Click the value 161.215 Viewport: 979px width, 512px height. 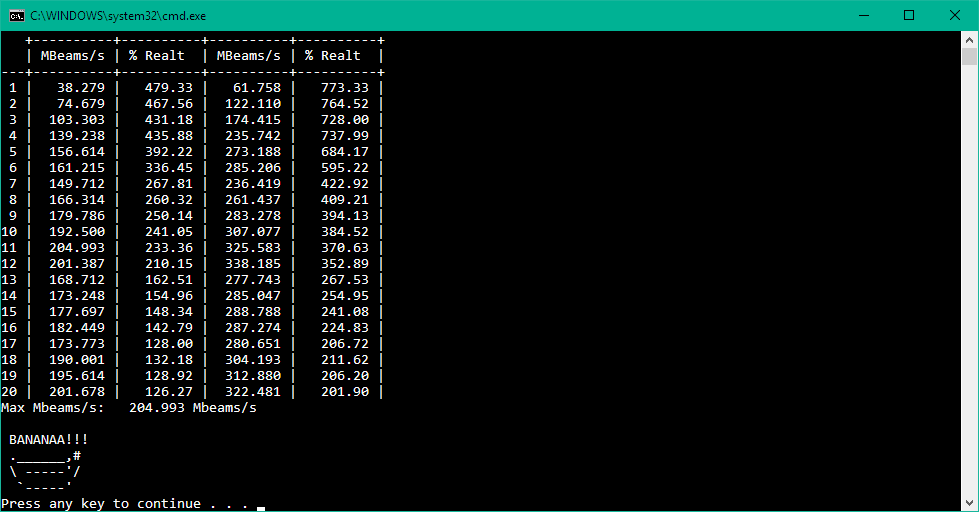pos(77,168)
